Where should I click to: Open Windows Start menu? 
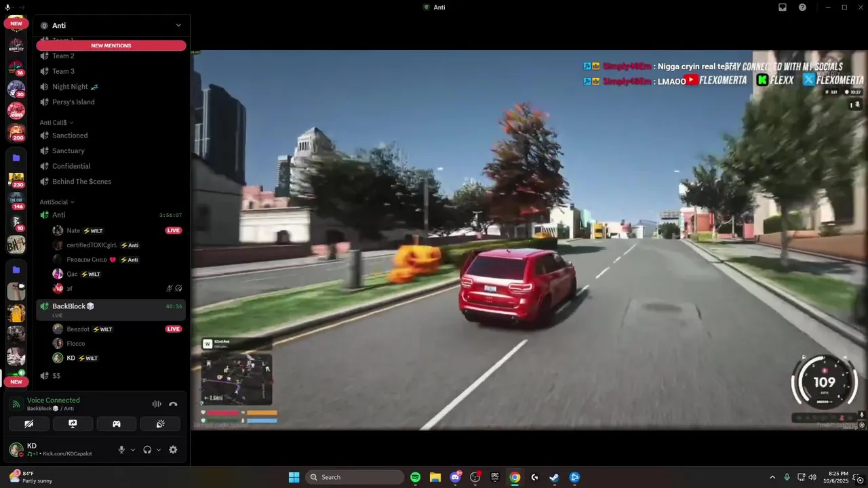tap(294, 477)
